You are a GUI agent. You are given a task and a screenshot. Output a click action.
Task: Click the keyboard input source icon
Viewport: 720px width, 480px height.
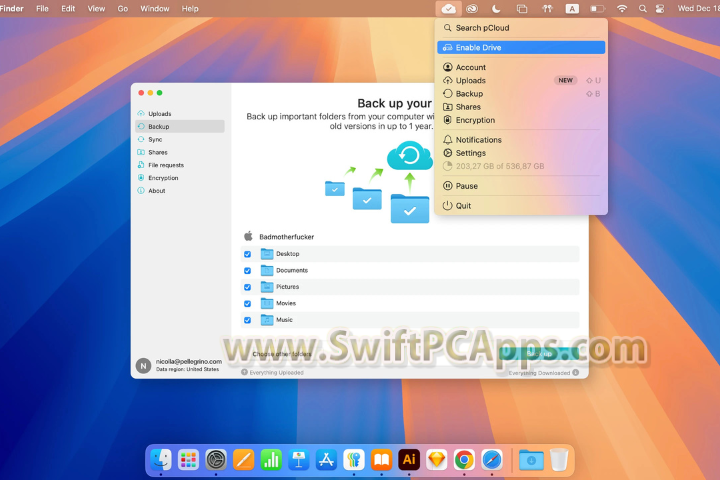(572, 9)
